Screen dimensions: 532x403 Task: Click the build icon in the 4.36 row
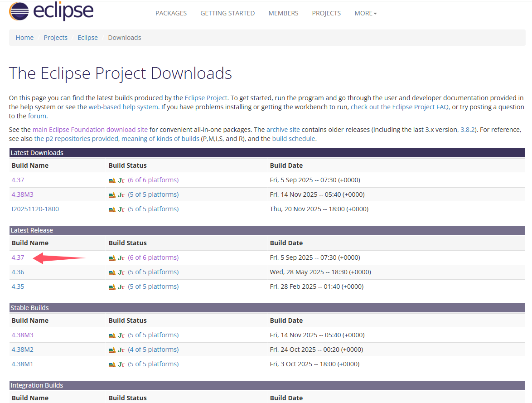[112, 272]
